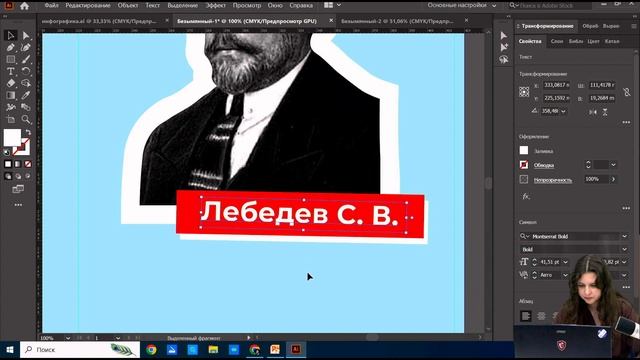Screen dimensions: 640x360
Task: Open Непрозрачность opacity link
Action: click(553, 180)
